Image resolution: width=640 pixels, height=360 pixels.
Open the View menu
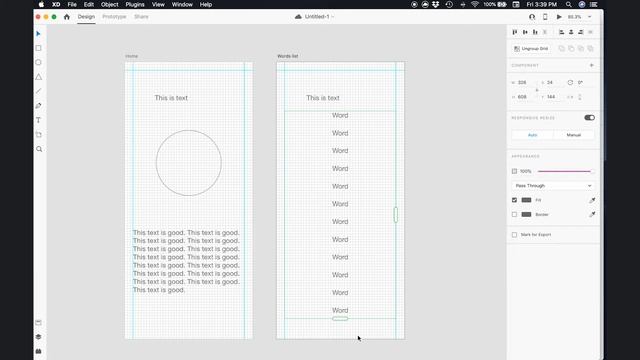(x=158, y=4)
